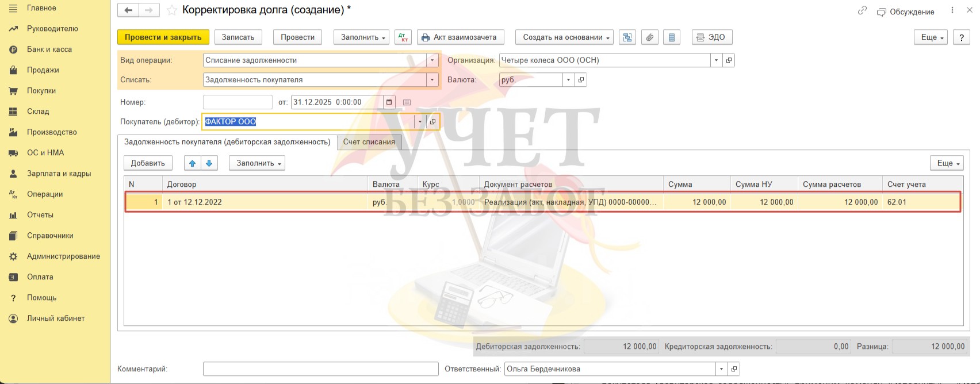The height and width of the screenshot is (384, 980).
Task: Copy link to document via chain icon
Action: point(862,11)
